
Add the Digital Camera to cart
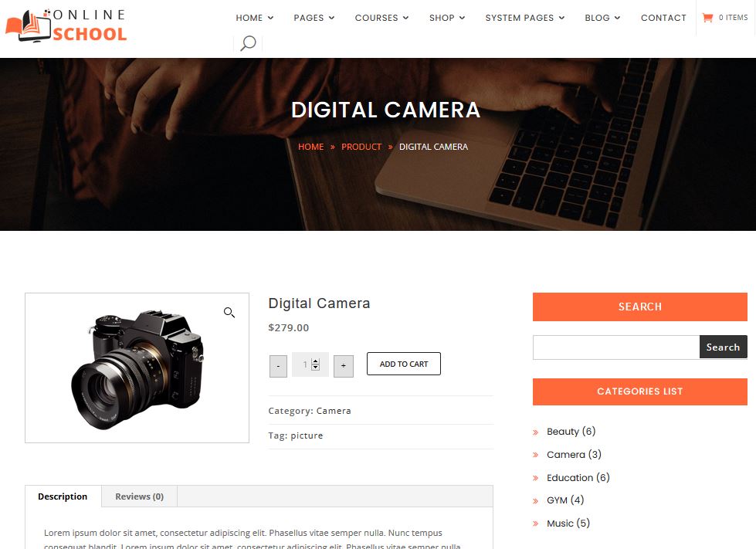pos(404,364)
